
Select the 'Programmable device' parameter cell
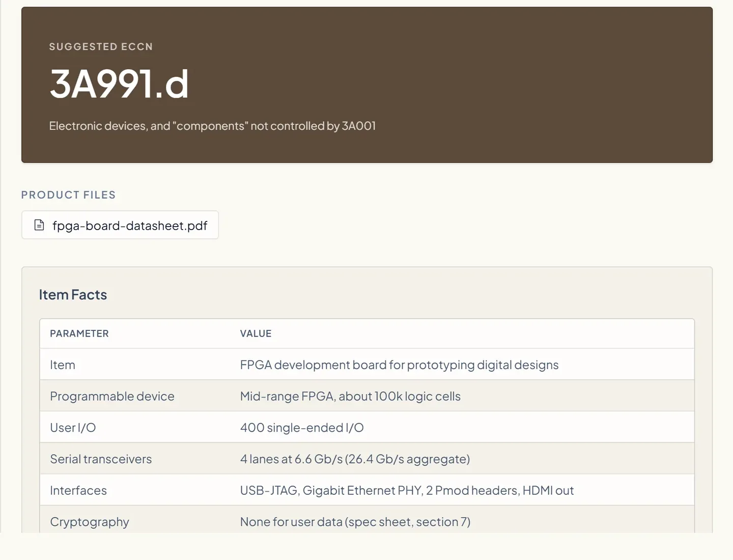(112, 397)
